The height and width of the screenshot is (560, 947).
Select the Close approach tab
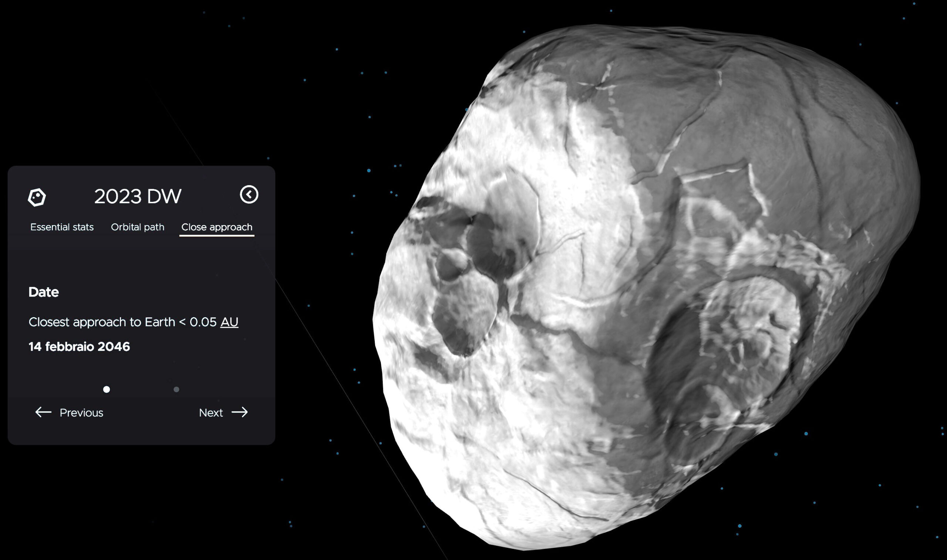217,227
